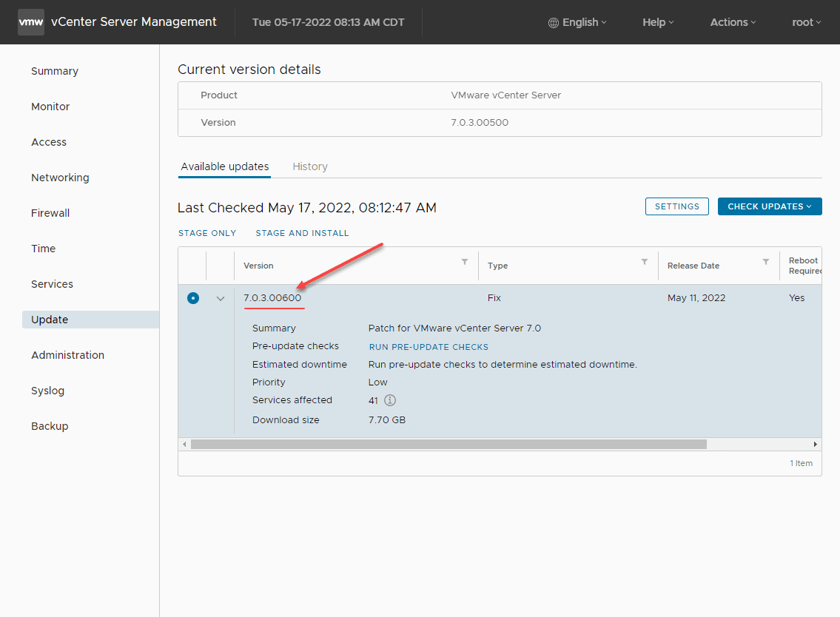Open Backup in the sidebar
840x617 pixels.
50,426
